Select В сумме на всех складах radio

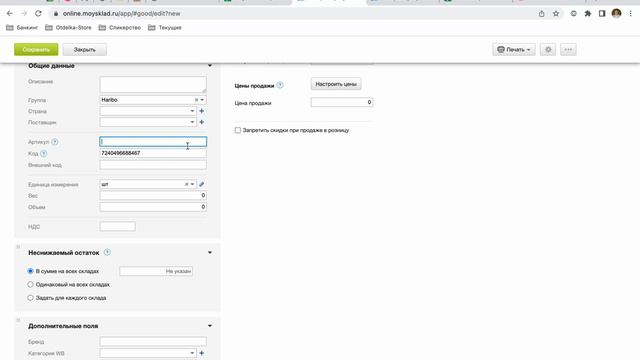(x=30, y=271)
